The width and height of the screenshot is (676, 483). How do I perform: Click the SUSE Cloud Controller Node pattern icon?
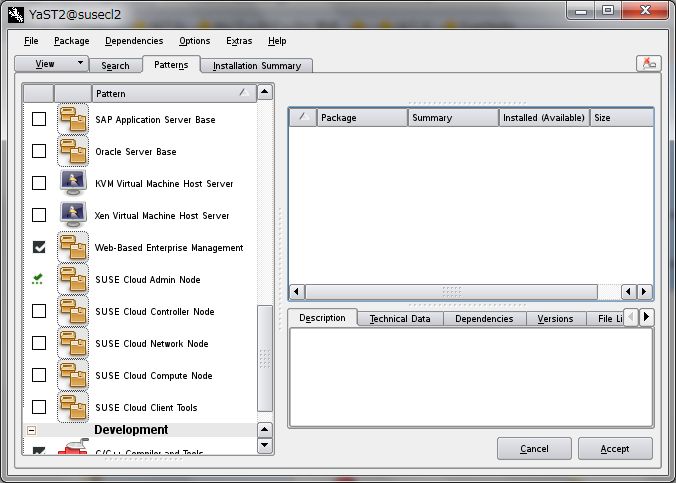73,311
